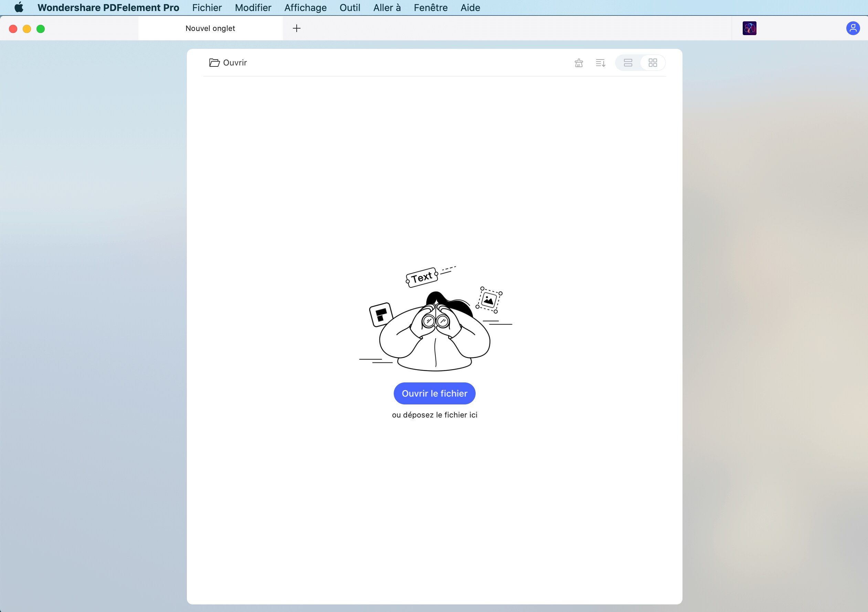Open the purple AI assistant icon
Image resolution: width=868 pixels, height=612 pixels.
750,28
